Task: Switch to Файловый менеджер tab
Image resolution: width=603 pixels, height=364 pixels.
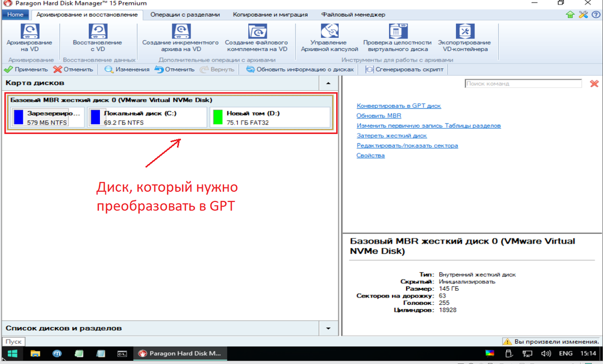Action: [353, 15]
